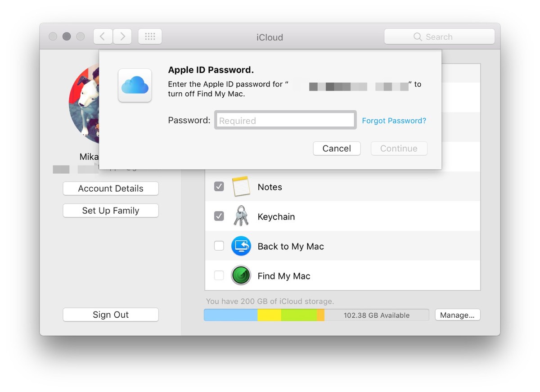The width and height of the screenshot is (540, 392).
Task: Select the 'Back to My Mac' label
Action: [x=291, y=247]
